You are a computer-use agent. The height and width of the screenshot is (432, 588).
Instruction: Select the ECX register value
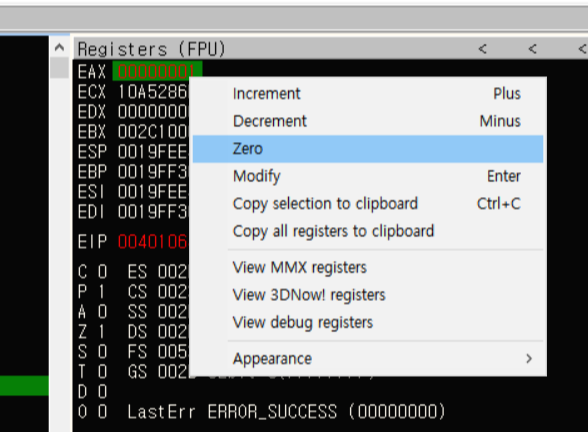click(x=153, y=92)
